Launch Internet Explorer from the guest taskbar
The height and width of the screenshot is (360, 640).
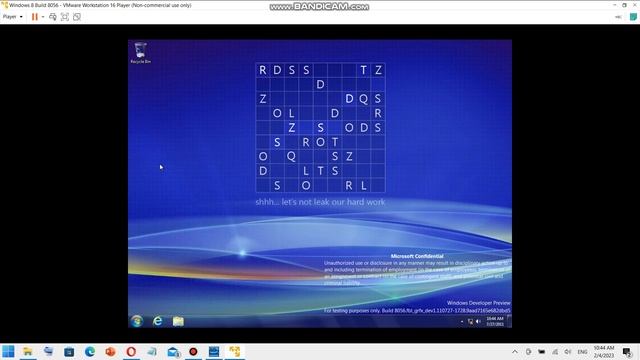point(158,321)
